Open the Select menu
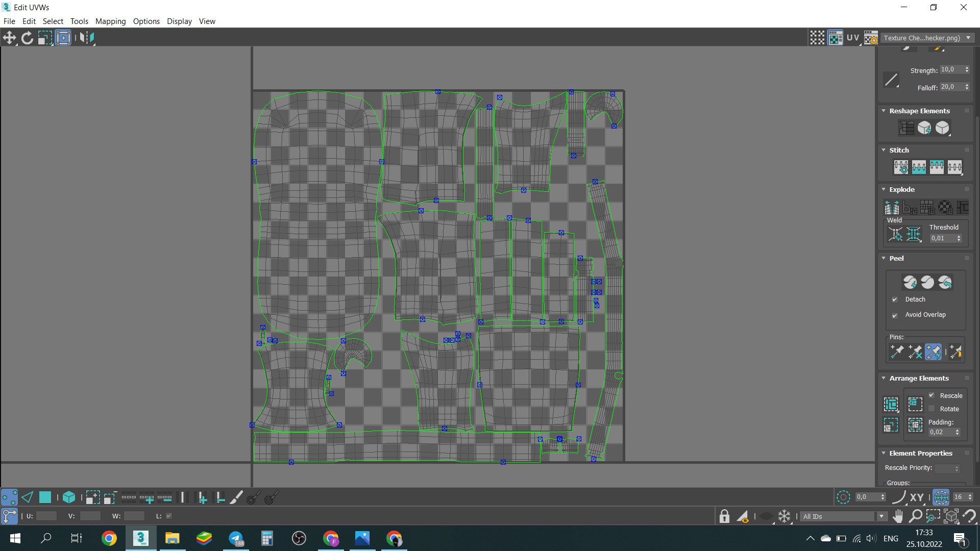 click(53, 21)
